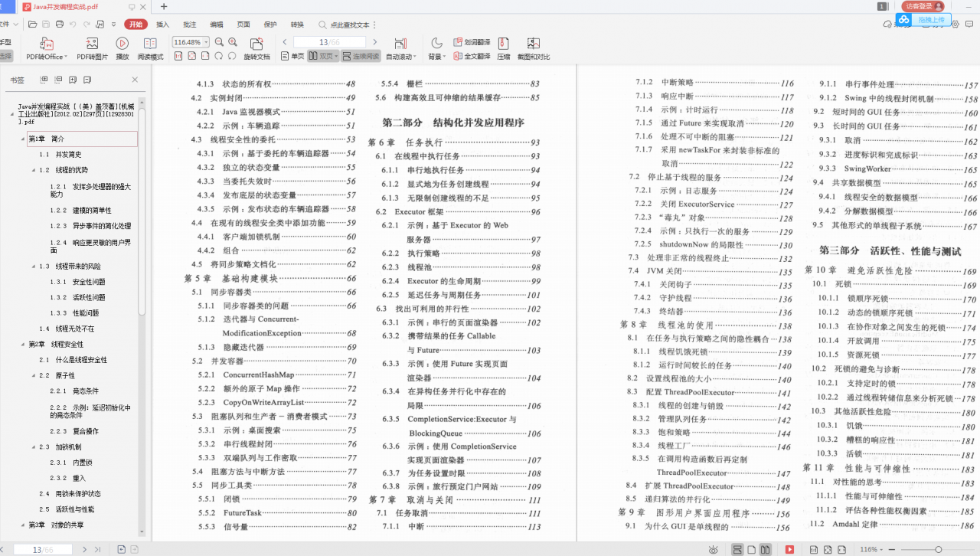Jump to last page in status bar
980x556 pixels.
click(x=97, y=549)
